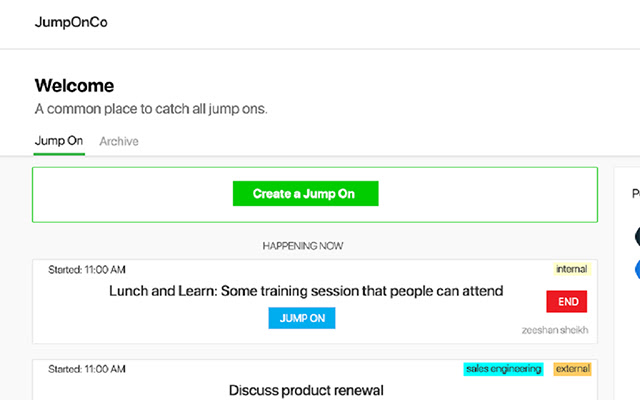Click the HAPPENING NOW section label
The height and width of the screenshot is (400, 640).
coord(303,245)
